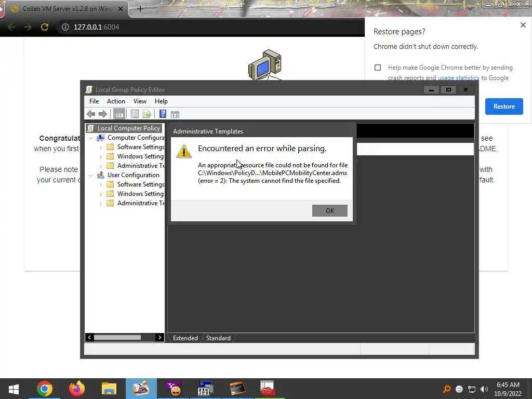Viewport: 532px width, 399px height.
Task: Reload the page in Chrome
Action: click(x=45, y=27)
